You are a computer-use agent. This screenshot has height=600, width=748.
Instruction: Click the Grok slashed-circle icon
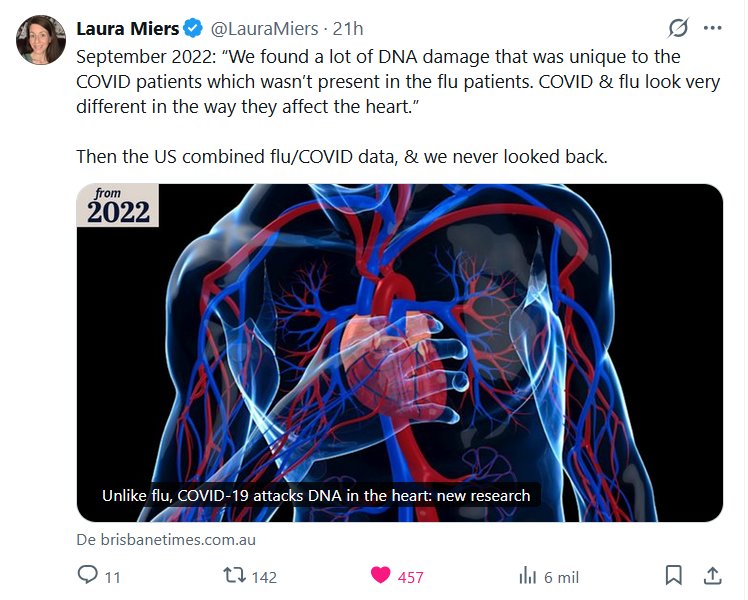(678, 28)
